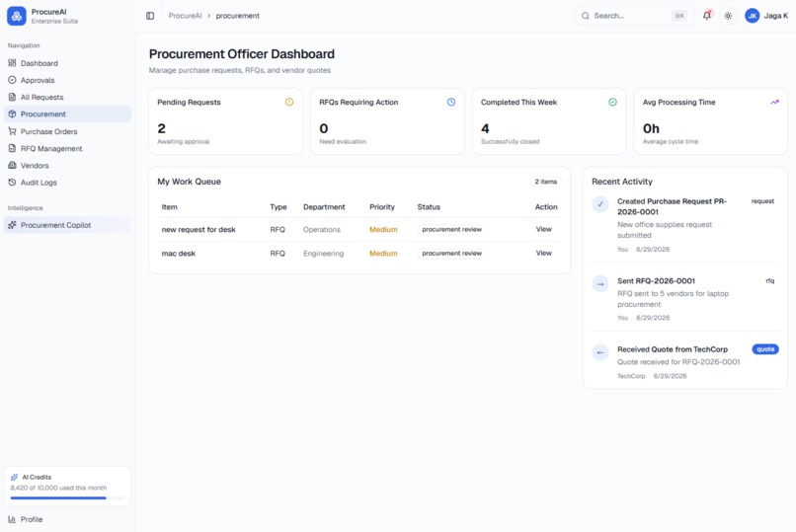Click "Received Quote from TechCorp" activity title
796x532 pixels.
(x=673, y=349)
